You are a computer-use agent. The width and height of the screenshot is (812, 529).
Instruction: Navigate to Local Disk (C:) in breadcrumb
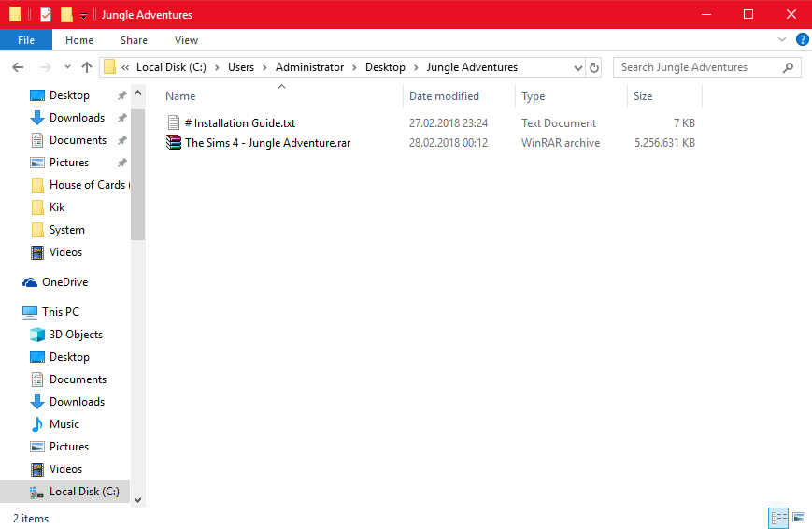(x=171, y=67)
